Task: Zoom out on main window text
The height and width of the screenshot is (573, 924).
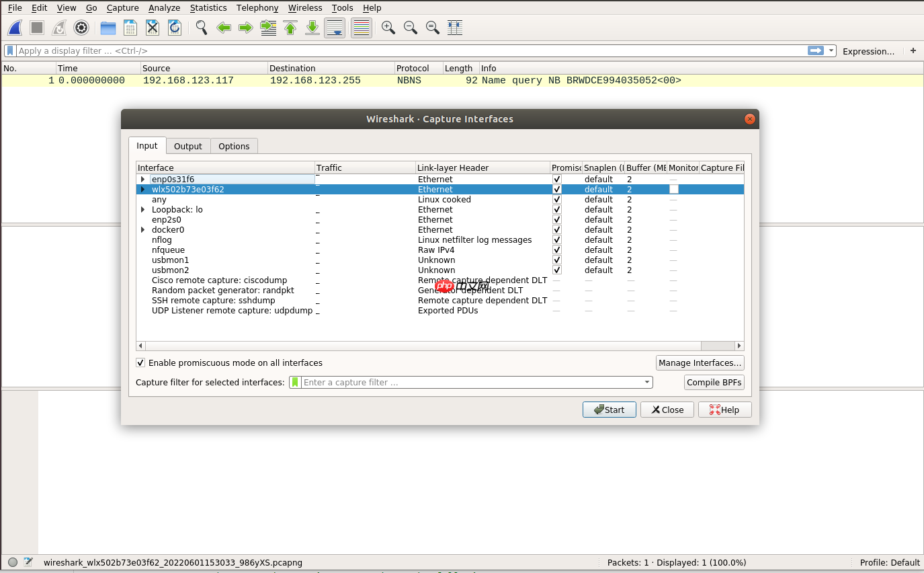Action: [x=411, y=28]
